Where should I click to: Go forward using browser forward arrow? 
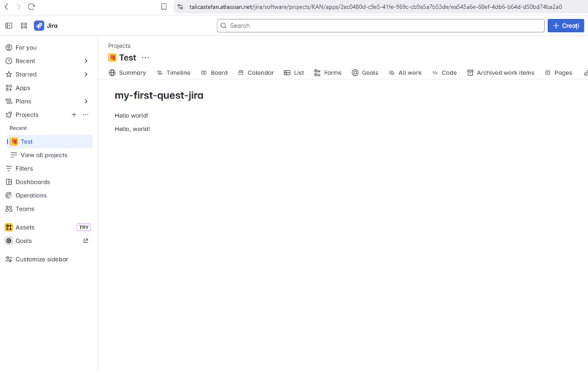click(x=18, y=7)
